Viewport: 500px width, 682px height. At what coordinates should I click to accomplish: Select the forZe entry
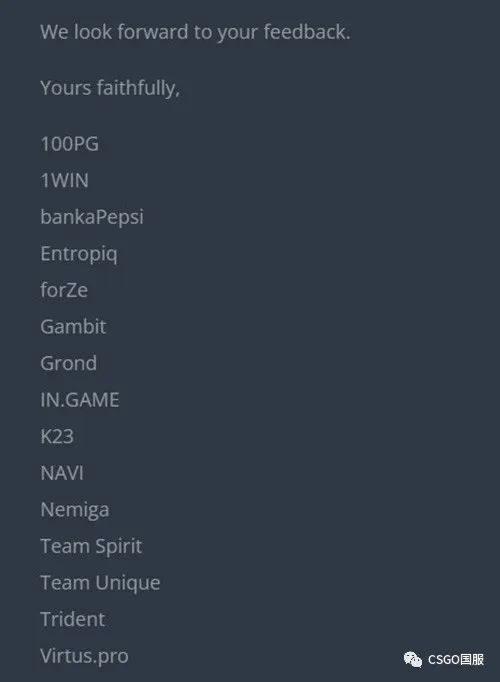[64, 290]
